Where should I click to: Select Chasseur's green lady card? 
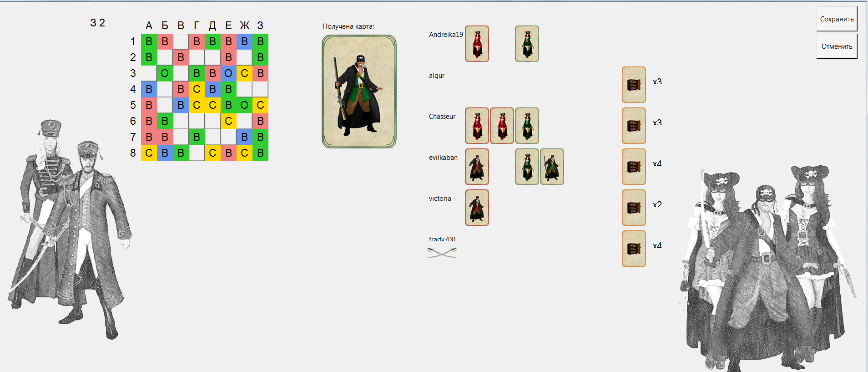(527, 126)
